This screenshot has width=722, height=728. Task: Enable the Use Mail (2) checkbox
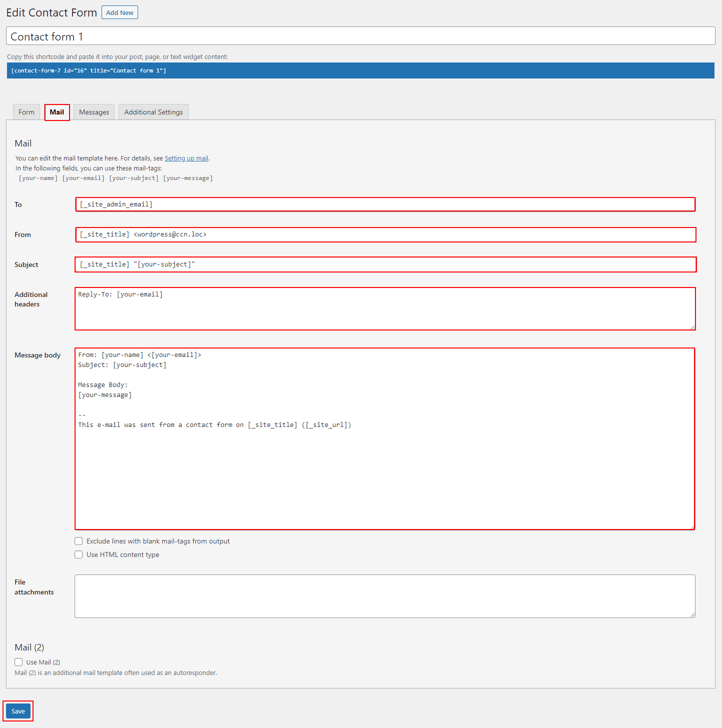click(x=19, y=662)
